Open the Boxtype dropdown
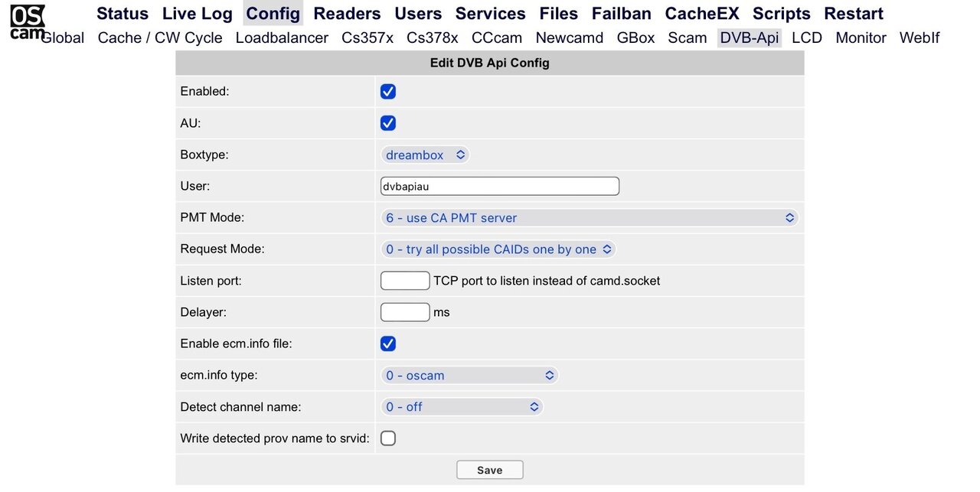The width and height of the screenshot is (980, 492). coord(425,155)
